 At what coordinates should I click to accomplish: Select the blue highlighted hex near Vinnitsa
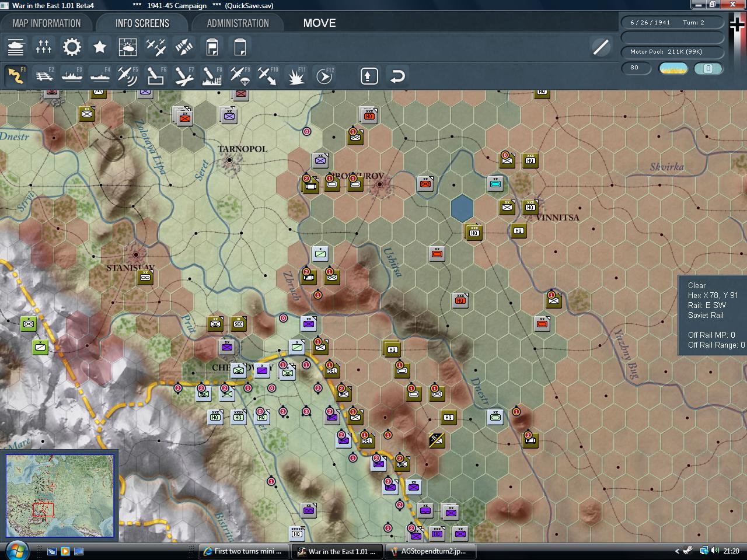pos(462,208)
